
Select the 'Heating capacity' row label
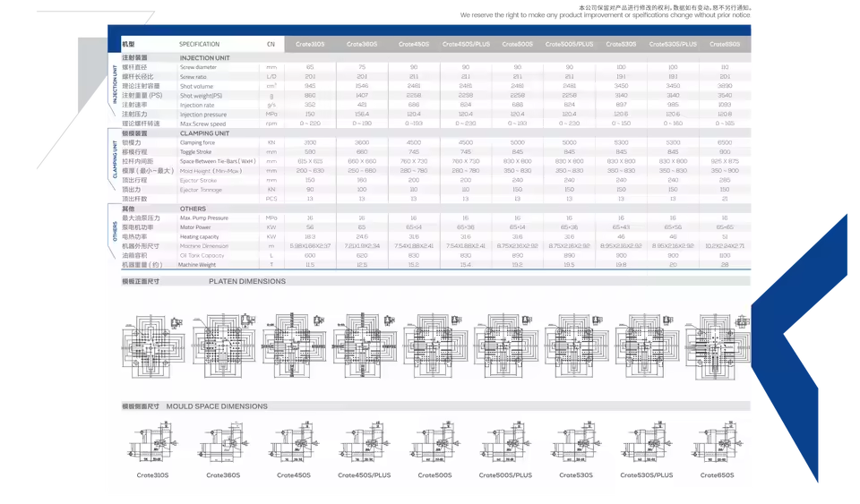coord(199,237)
